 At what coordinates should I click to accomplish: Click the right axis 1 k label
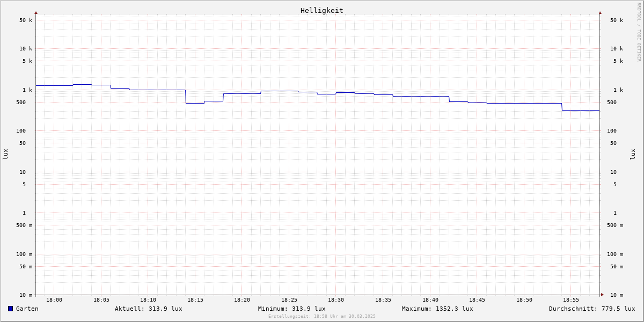click(618, 90)
